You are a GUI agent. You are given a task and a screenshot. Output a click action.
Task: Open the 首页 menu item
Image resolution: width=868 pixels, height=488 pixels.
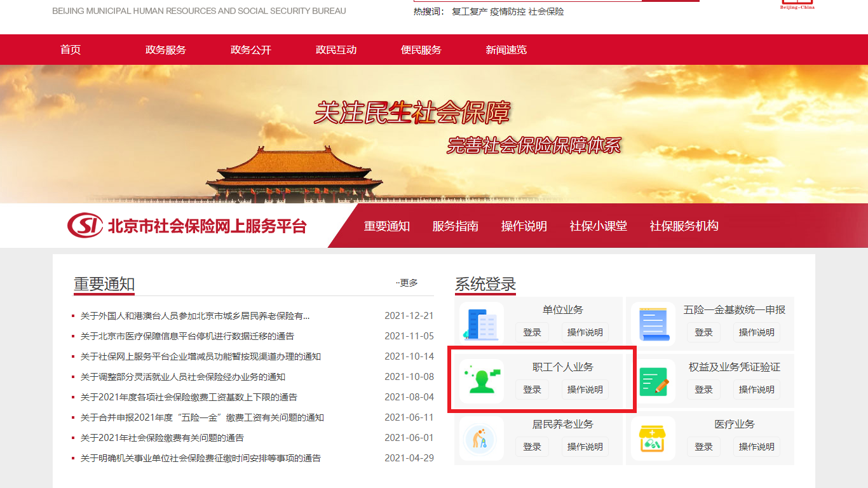71,50
